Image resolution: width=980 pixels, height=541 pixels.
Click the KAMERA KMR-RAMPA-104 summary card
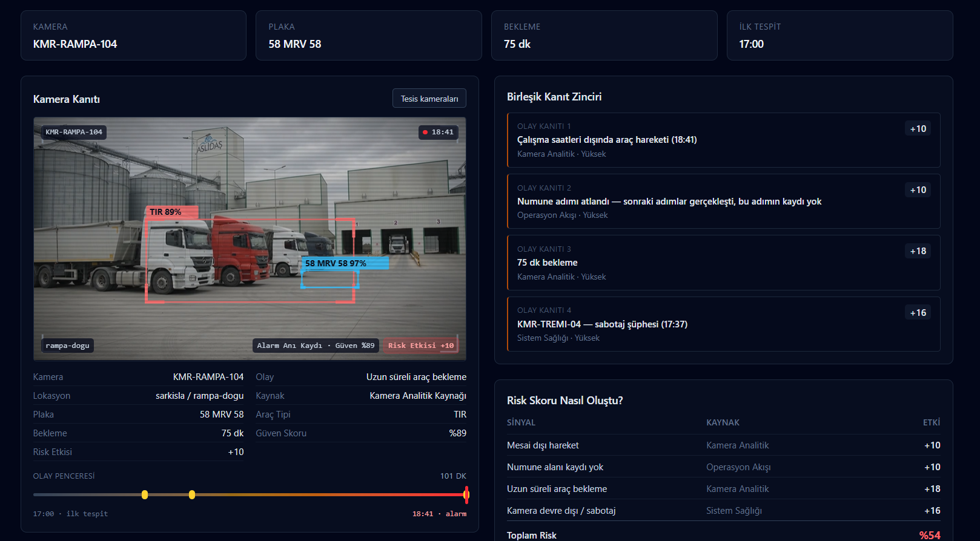coord(133,36)
